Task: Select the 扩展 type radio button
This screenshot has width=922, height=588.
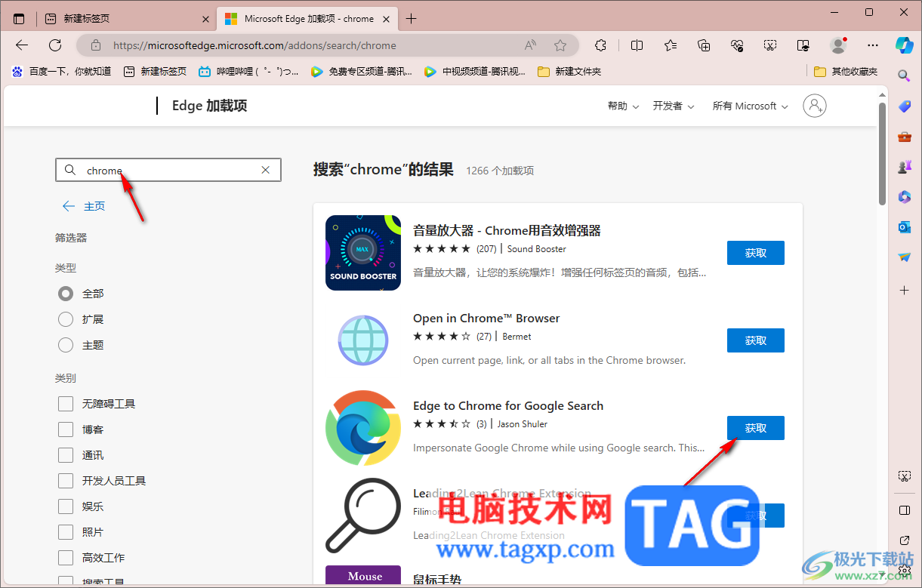Action: pos(66,319)
